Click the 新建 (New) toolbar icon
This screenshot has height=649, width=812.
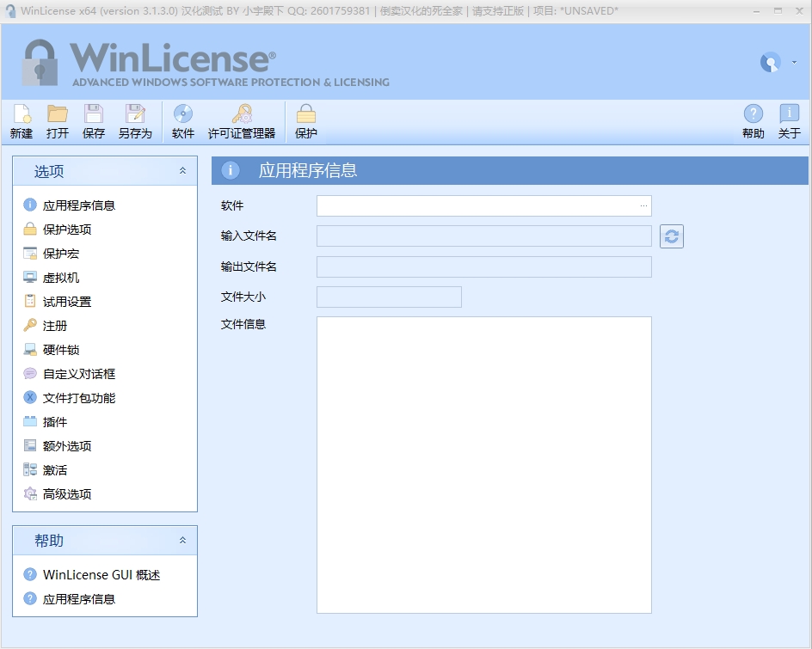click(x=22, y=122)
